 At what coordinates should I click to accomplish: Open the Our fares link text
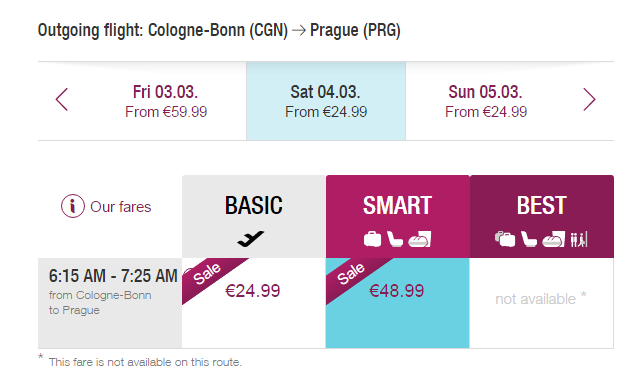point(121,207)
